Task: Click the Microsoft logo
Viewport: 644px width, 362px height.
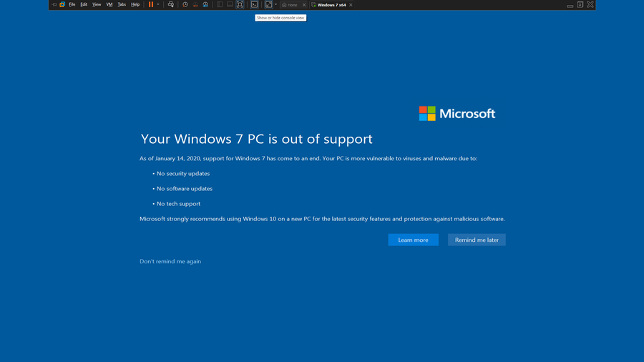Action: click(x=457, y=113)
